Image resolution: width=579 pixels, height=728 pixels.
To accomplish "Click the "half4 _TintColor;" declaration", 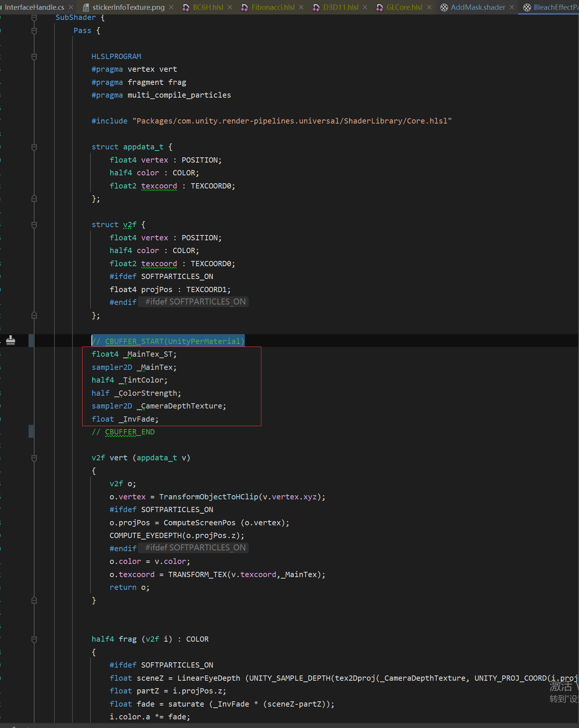I will tap(130, 380).
